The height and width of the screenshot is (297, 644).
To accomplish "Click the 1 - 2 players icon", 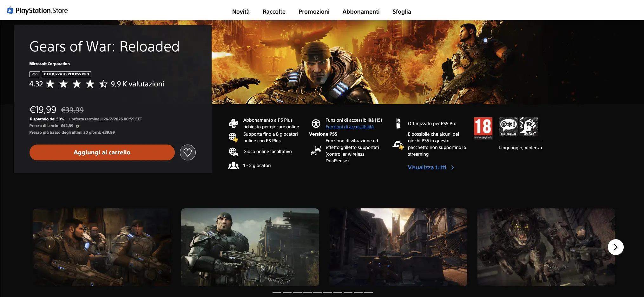I will (x=233, y=165).
